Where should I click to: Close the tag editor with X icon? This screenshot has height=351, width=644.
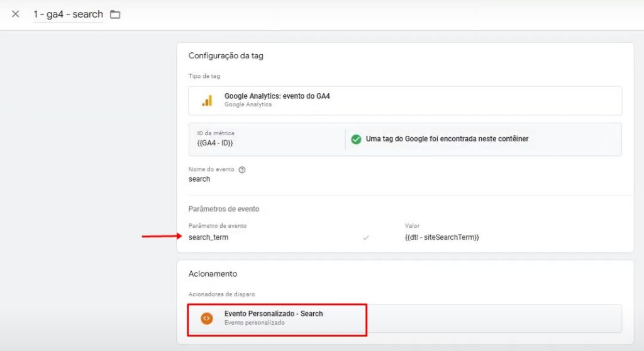(x=15, y=14)
